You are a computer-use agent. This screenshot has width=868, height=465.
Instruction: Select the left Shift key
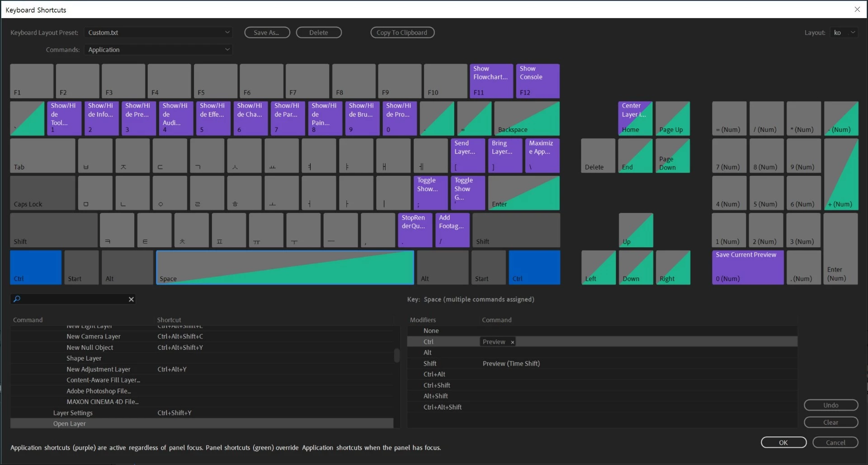pos(54,230)
